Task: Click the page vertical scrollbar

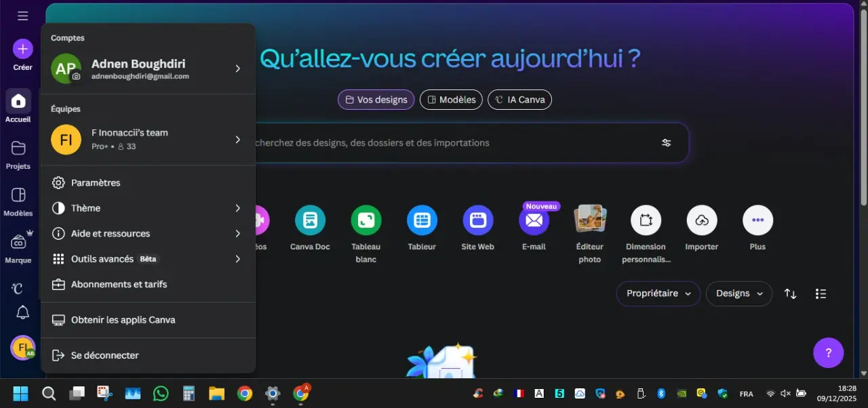Action: [863, 108]
